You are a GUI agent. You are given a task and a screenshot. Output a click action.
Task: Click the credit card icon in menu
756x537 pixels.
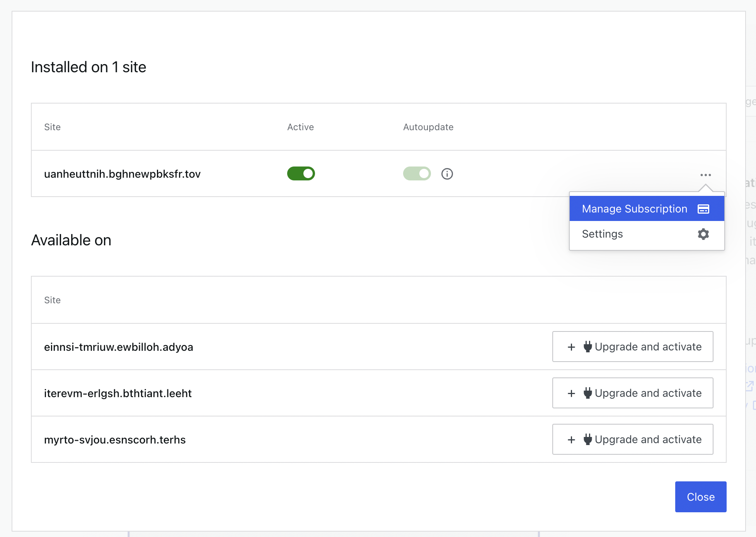(703, 209)
